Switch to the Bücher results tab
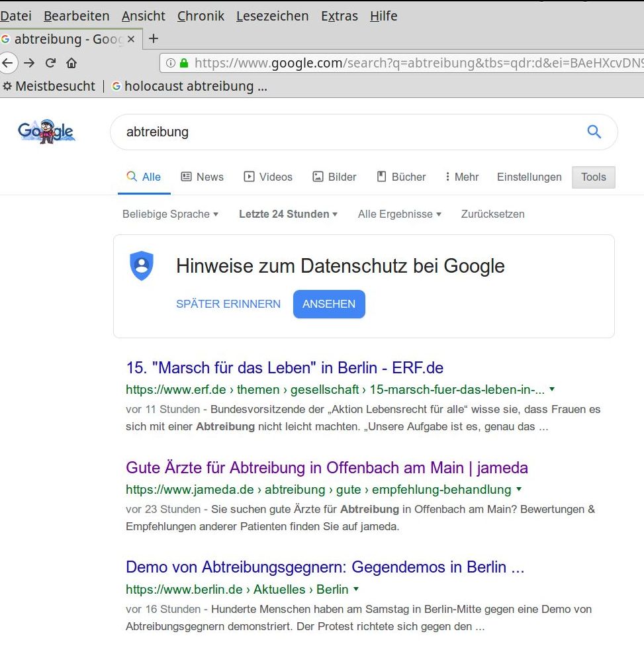This screenshot has width=644, height=648. [401, 177]
